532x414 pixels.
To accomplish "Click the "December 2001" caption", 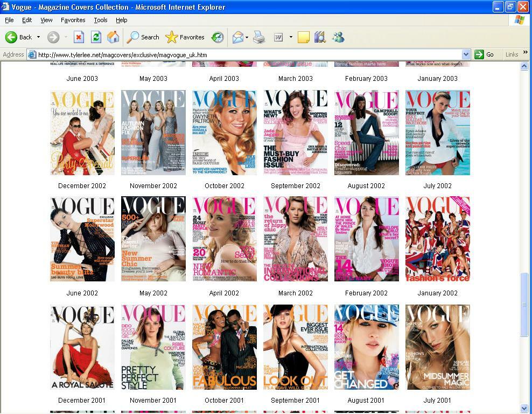I will click(82, 401).
